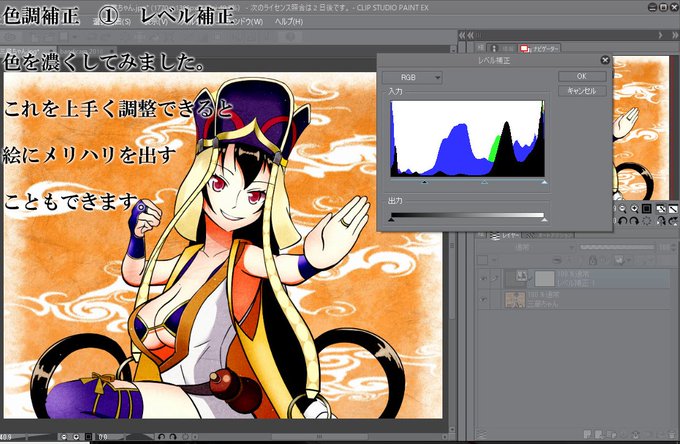Screen dimensions: 680x444
Task: Select the midtone gamma input handle
Action: click(x=484, y=182)
